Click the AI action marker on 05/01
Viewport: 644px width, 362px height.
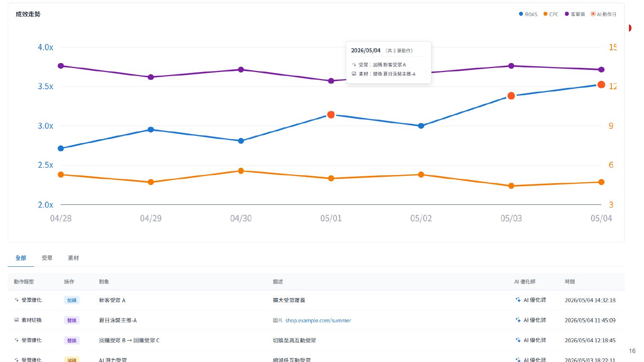pos(331,115)
